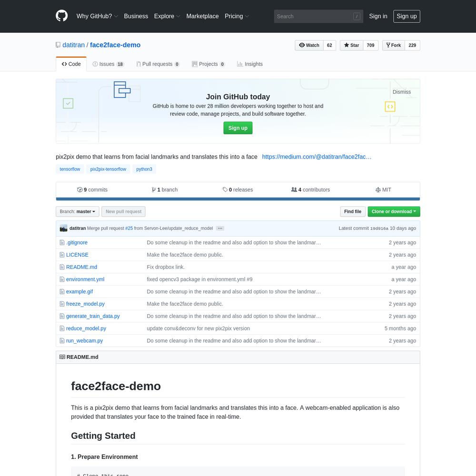Click the green Sign up banner button
This screenshot has height=476, width=476.
pyautogui.click(x=238, y=128)
